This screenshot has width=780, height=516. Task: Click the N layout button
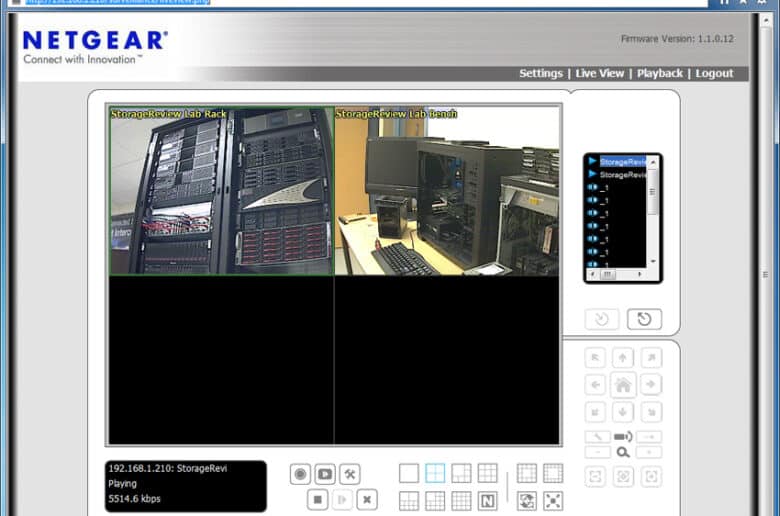(x=488, y=501)
